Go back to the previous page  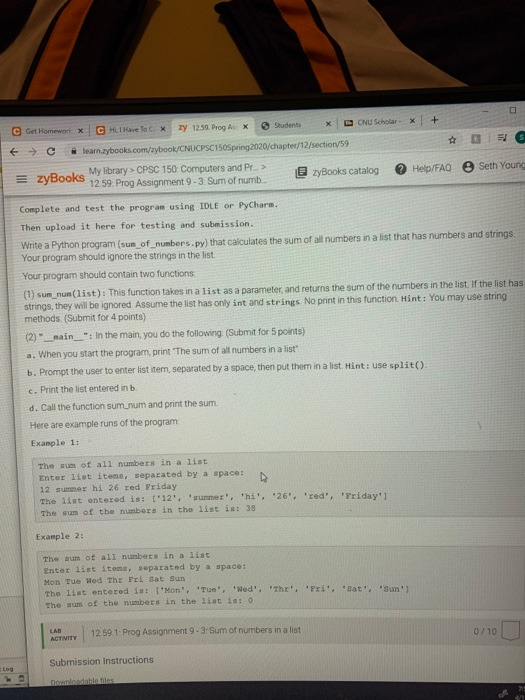[x=15, y=152]
